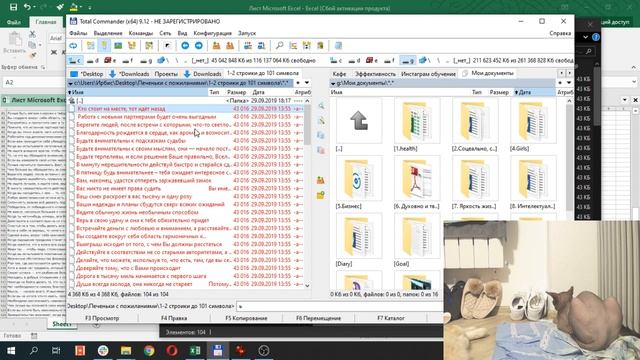
Task: Click the Файл tab in the Excel window
Action: [x=13, y=22]
